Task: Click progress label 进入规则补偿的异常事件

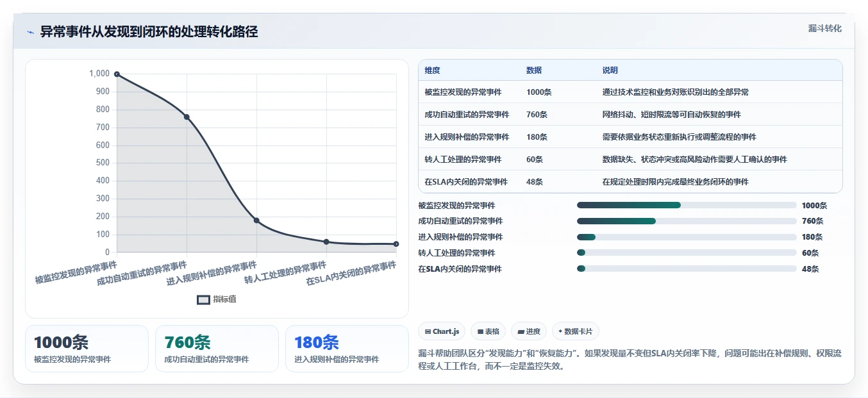Action: click(x=460, y=237)
